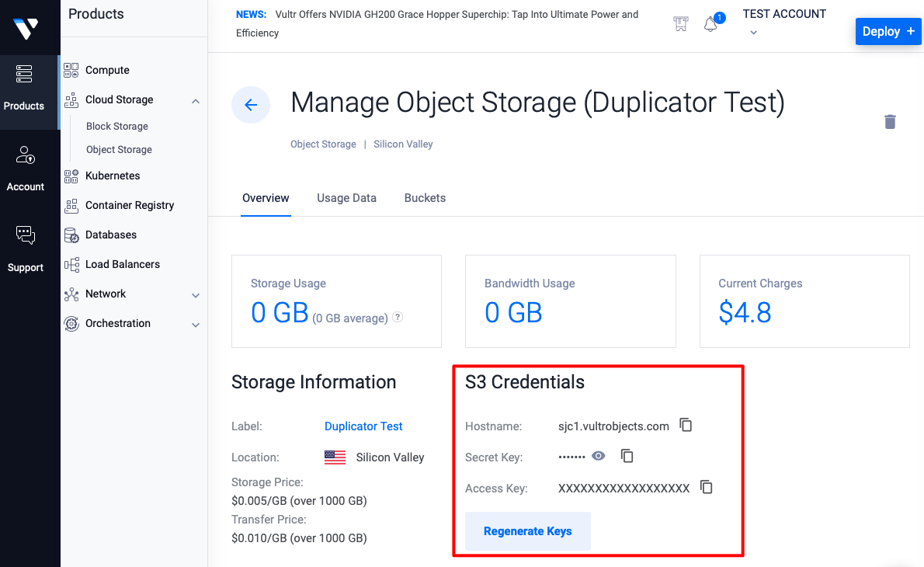
Task: Open Object Storage in the sidebar
Action: (x=119, y=150)
